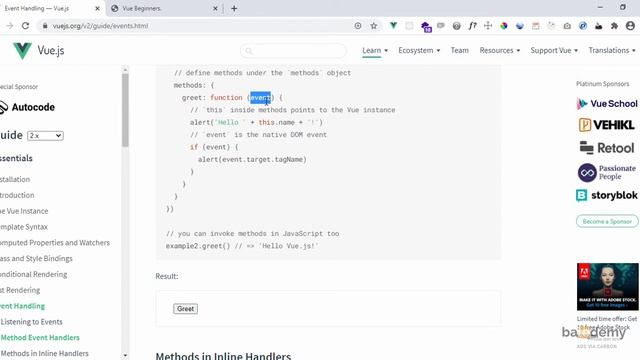This screenshot has height=360, width=640.
Task: Open the VEHIKL sponsor link
Action: point(607,124)
